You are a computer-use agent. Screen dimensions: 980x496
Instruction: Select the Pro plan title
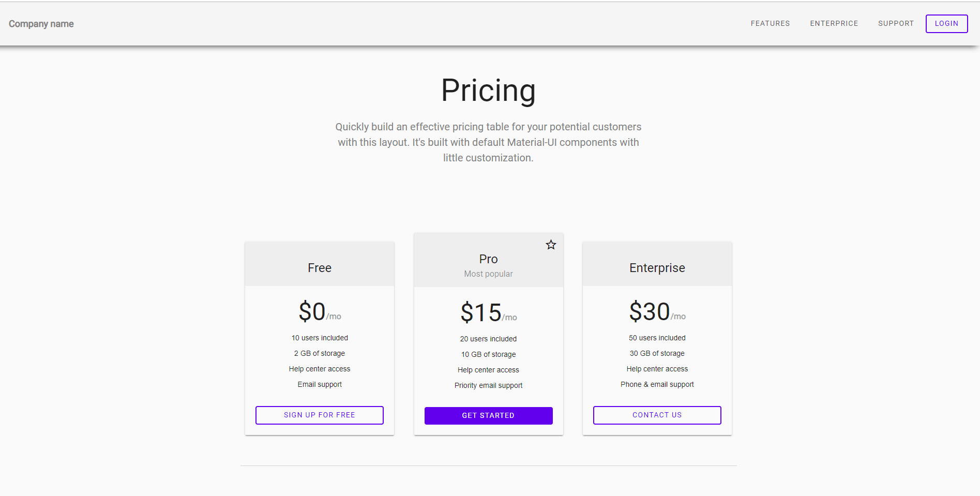(x=488, y=259)
